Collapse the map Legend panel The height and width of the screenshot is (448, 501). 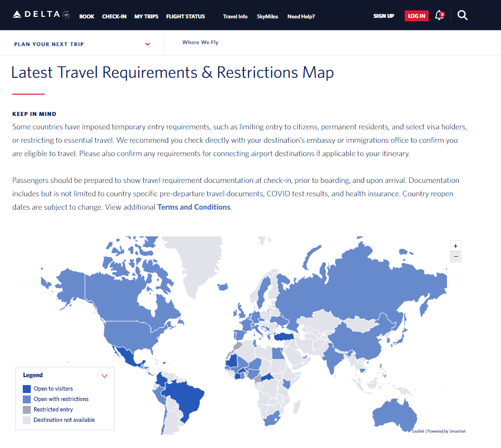[105, 376]
